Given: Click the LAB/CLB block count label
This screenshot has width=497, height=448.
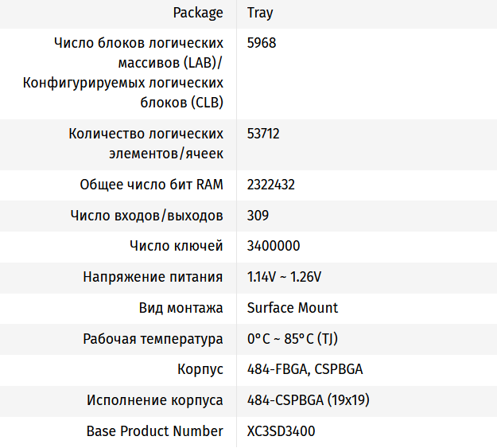Looking at the screenshot, I should [x=123, y=72].
